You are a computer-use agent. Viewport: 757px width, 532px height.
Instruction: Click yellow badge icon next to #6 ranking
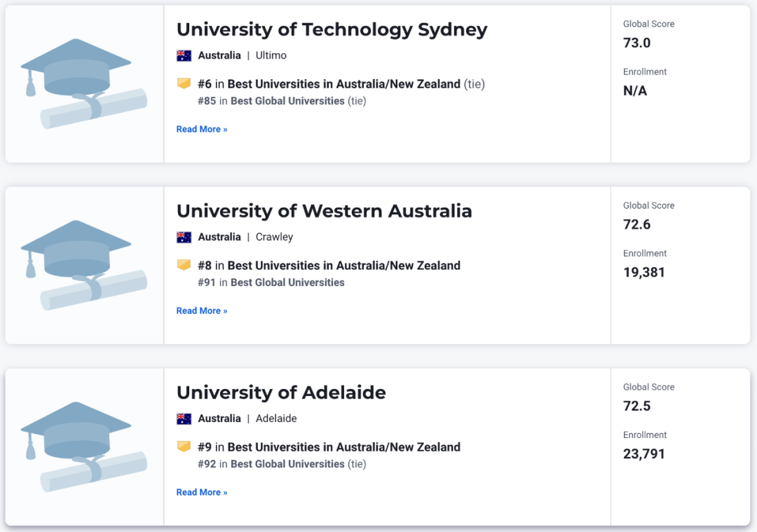click(x=184, y=83)
